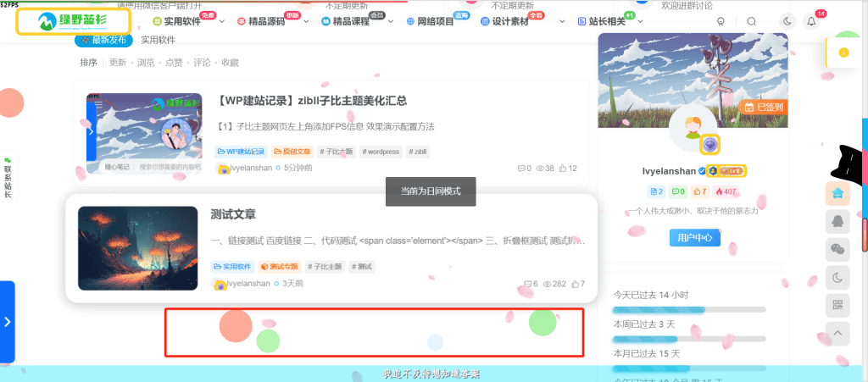Screen dimensions: 868x382
Task: Click the green 实用软件 menu icon
Action: coord(157,21)
